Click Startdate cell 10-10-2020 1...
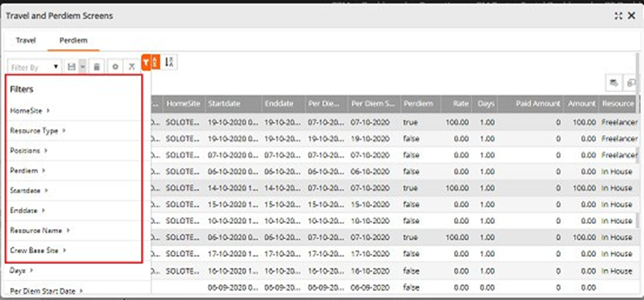 click(x=233, y=221)
